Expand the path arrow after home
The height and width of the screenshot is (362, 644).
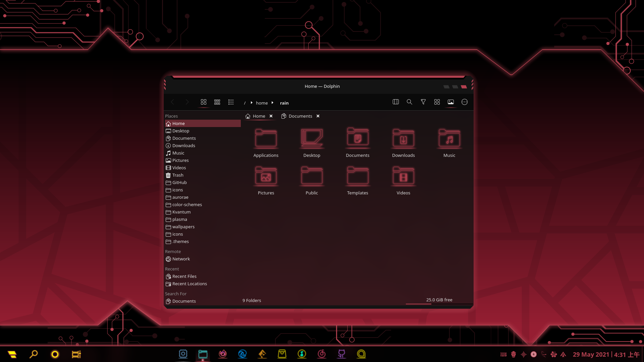click(272, 103)
